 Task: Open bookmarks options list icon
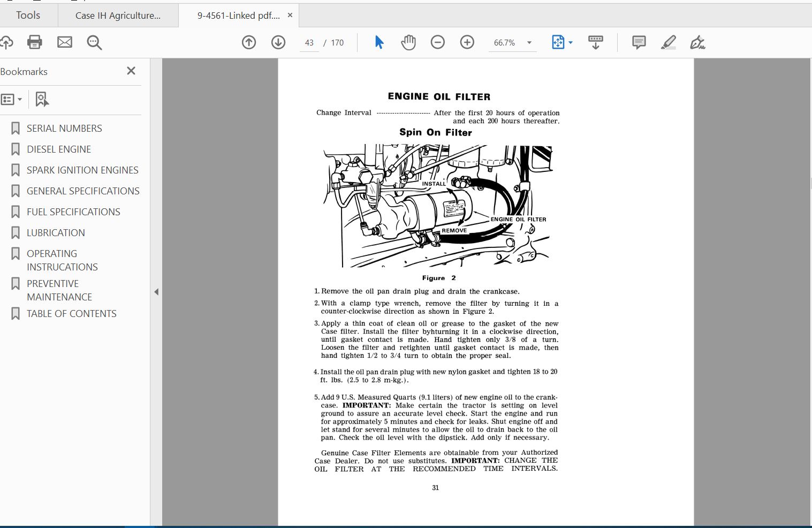tap(7, 99)
